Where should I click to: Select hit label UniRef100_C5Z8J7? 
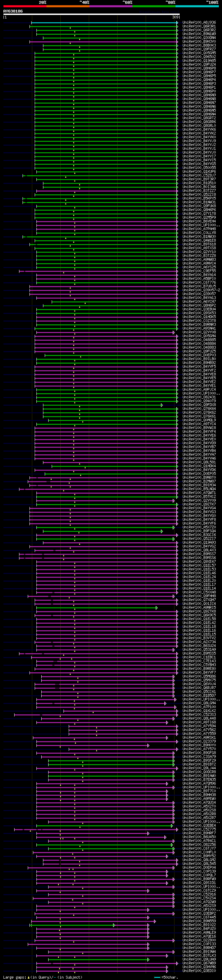point(199,175)
